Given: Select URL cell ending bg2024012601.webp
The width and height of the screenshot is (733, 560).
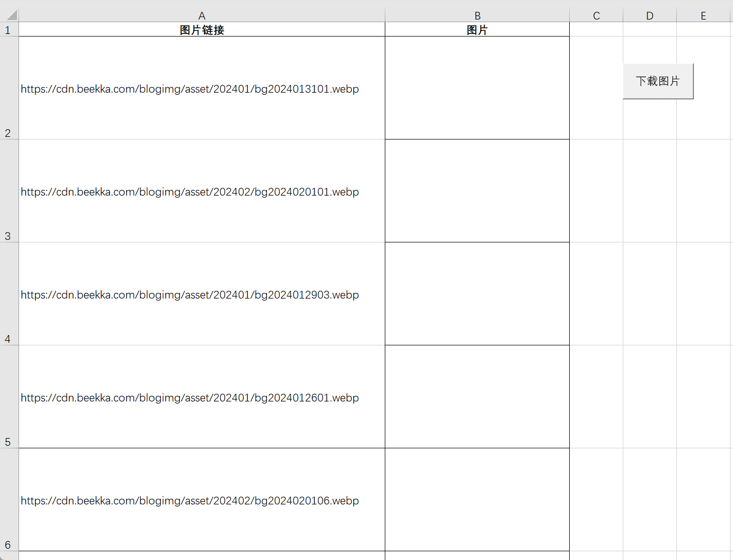Looking at the screenshot, I should pos(202,397).
